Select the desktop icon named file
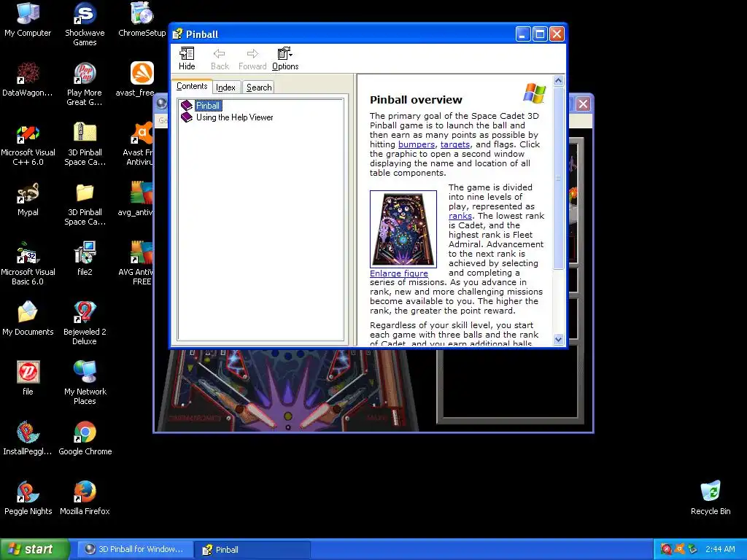 [x=28, y=378]
